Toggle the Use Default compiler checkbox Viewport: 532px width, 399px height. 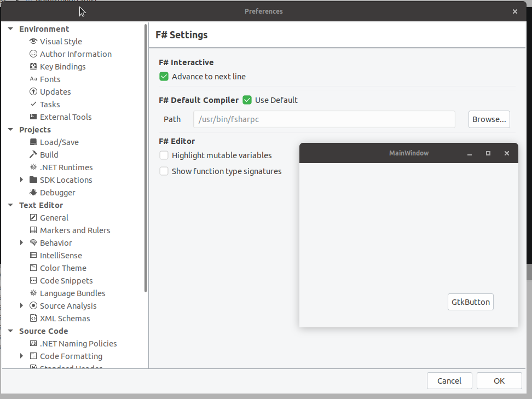pyautogui.click(x=247, y=100)
